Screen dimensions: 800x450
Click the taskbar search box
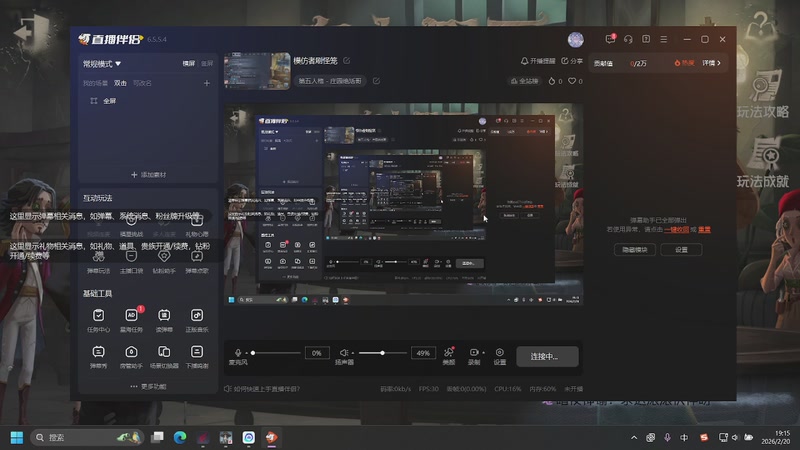coord(88,437)
